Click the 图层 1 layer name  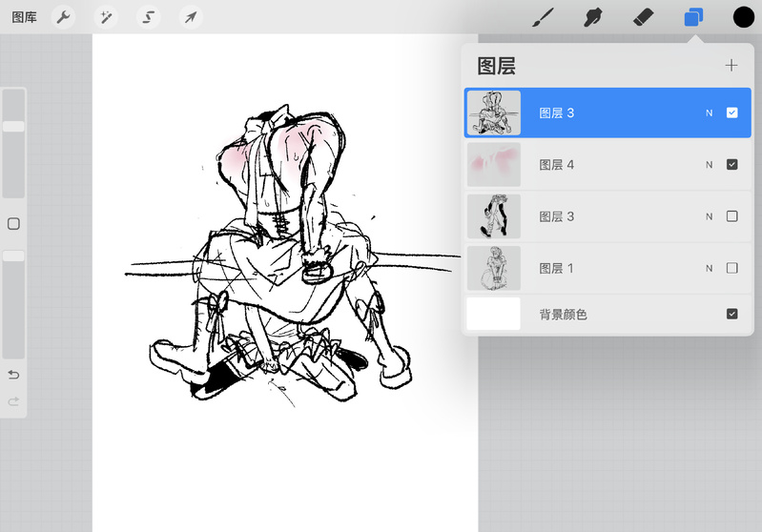(x=556, y=268)
